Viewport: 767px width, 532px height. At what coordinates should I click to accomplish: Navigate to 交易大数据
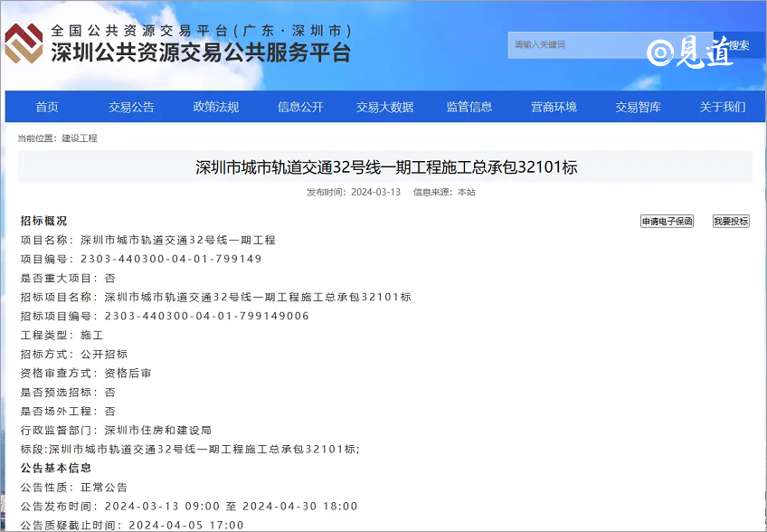[x=384, y=107]
